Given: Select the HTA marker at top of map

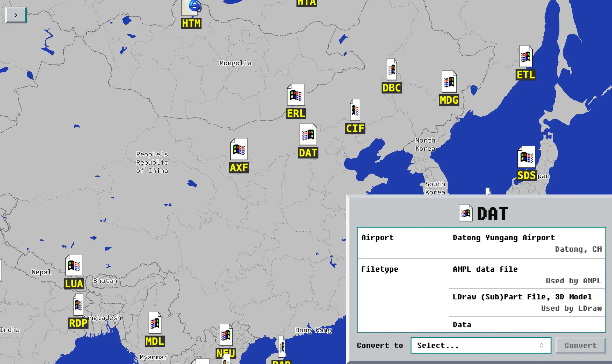Looking at the screenshot, I should (306, 2).
